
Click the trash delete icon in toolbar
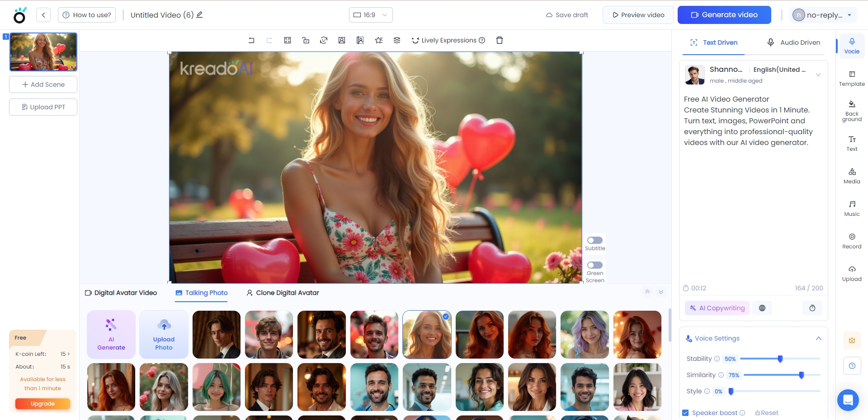(x=500, y=40)
